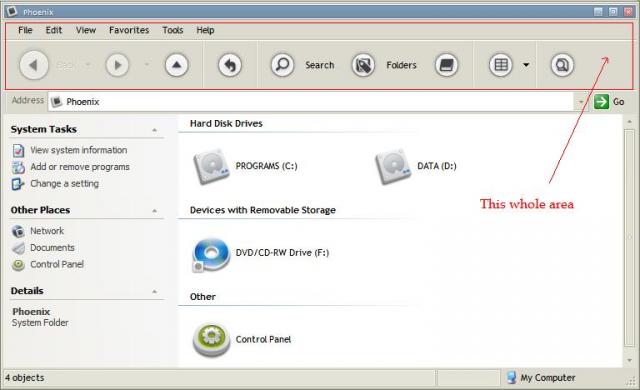The height and width of the screenshot is (390, 640).
Task: Click the Forward arrow toolbar button
Action: [117, 65]
